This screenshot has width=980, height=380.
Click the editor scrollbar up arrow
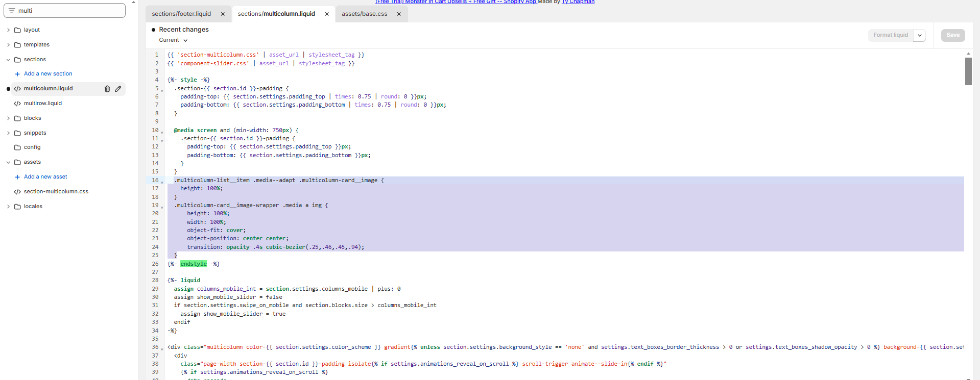coord(968,54)
